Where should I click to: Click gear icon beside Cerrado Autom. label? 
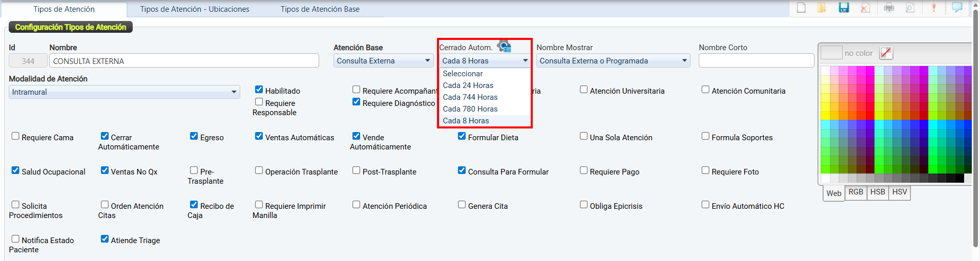504,47
